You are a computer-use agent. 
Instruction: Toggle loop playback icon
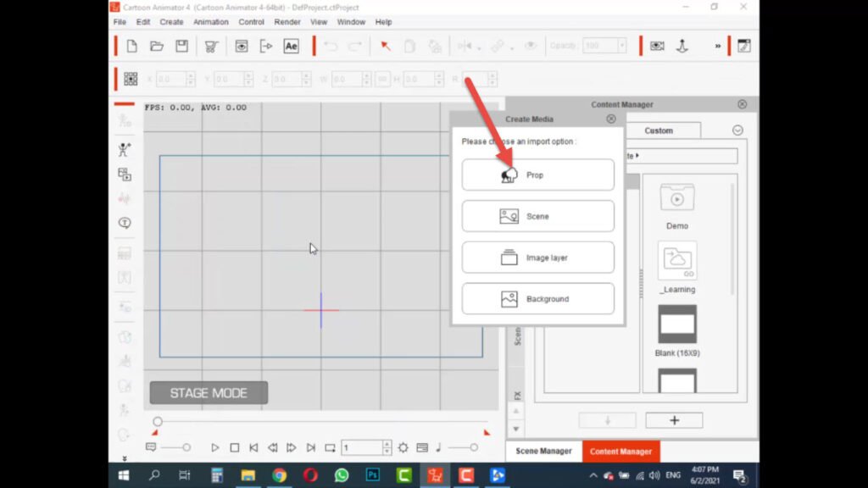click(330, 447)
